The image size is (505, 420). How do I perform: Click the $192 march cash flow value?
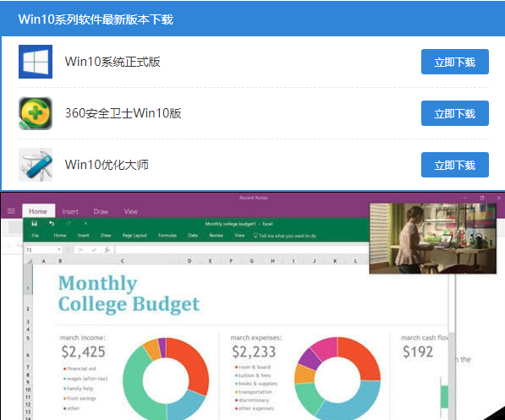pos(418,352)
